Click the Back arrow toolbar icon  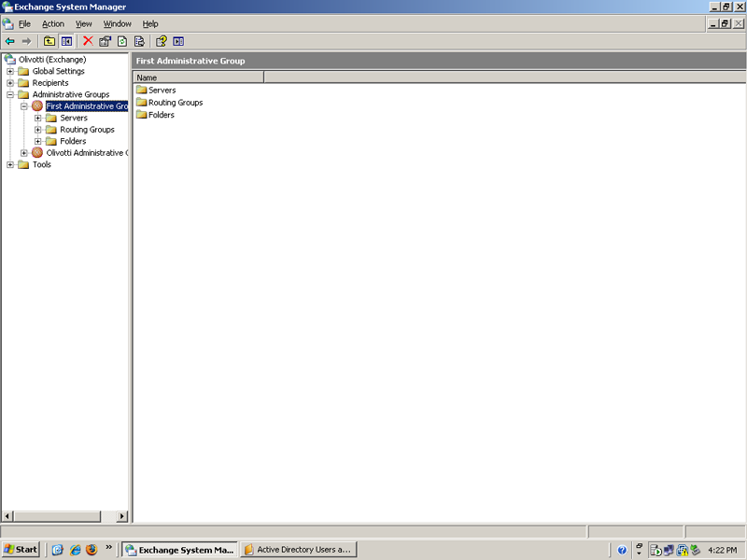[10, 41]
